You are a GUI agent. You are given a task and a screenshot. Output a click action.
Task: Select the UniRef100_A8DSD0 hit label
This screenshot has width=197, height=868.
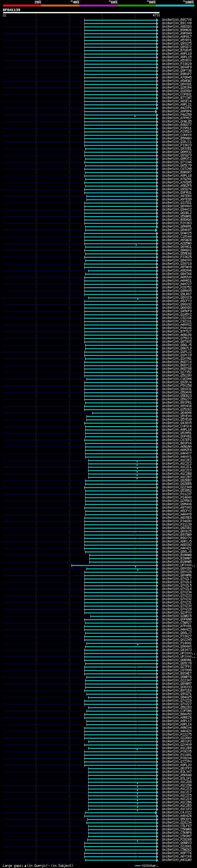tap(176, 26)
